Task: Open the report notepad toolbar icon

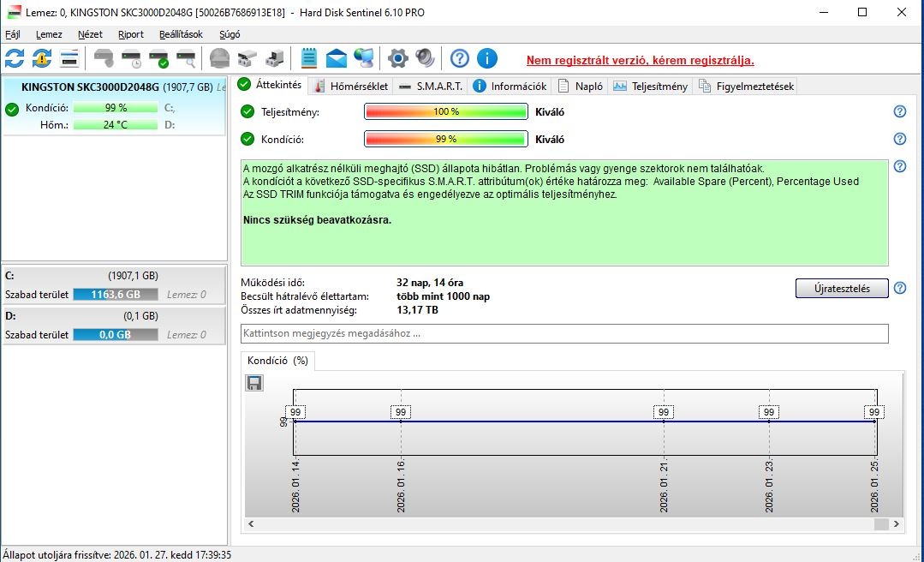Action: [309, 58]
